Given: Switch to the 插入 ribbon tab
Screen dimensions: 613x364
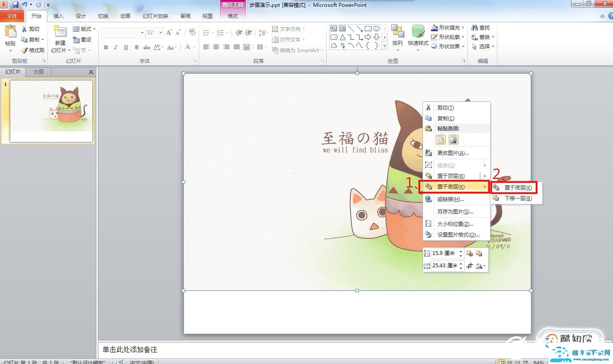Looking at the screenshot, I should click(x=58, y=16).
